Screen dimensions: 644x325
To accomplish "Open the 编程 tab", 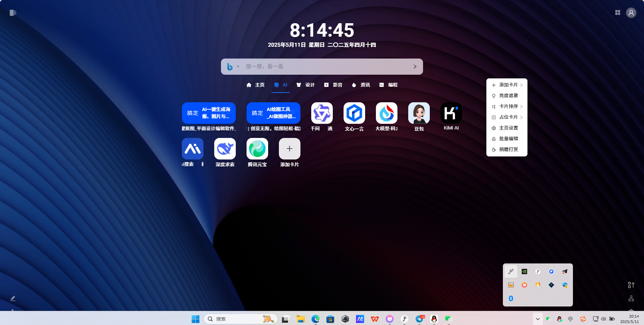I will click(x=388, y=85).
